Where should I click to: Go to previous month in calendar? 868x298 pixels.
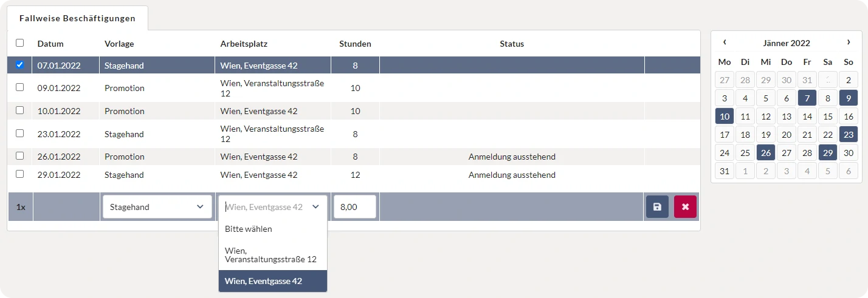click(x=725, y=42)
